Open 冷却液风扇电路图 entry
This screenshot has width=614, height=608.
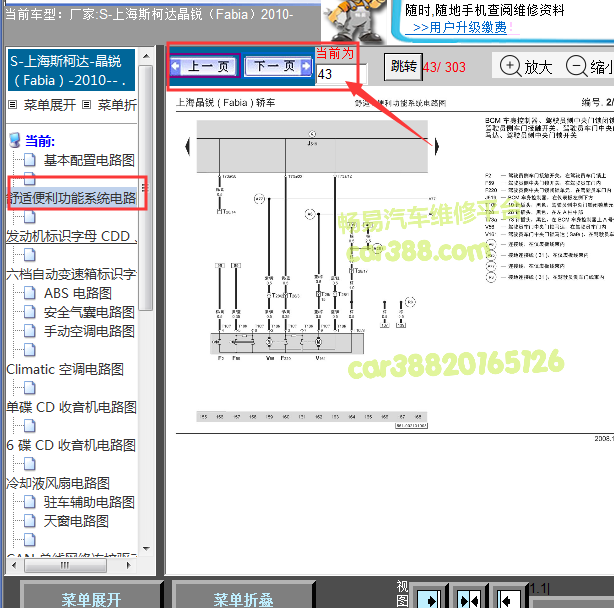[x=58, y=483]
